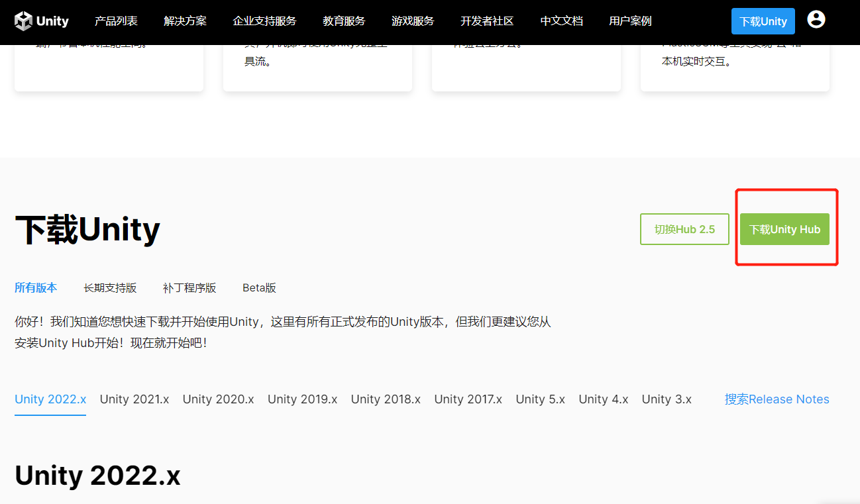Switch to Unity 3.x version tab
This screenshot has width=860, height=504.
667,399
